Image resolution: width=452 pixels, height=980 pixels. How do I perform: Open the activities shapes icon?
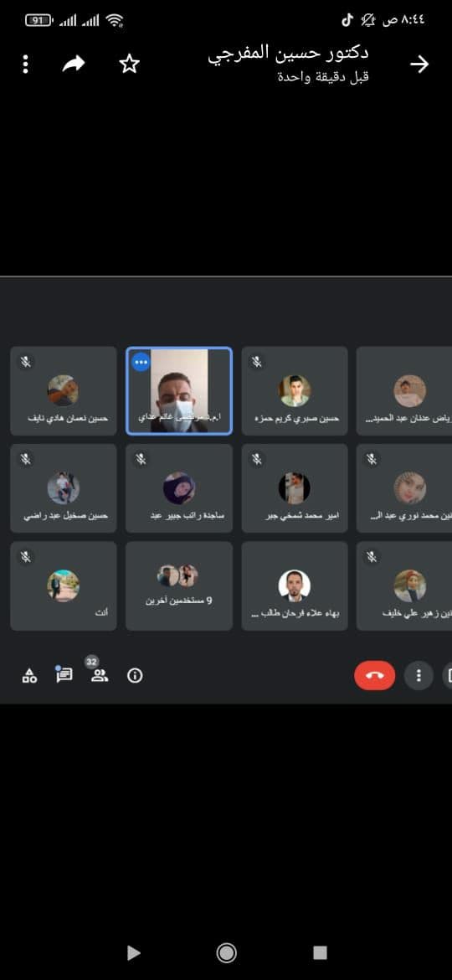(x=29, y=676)
